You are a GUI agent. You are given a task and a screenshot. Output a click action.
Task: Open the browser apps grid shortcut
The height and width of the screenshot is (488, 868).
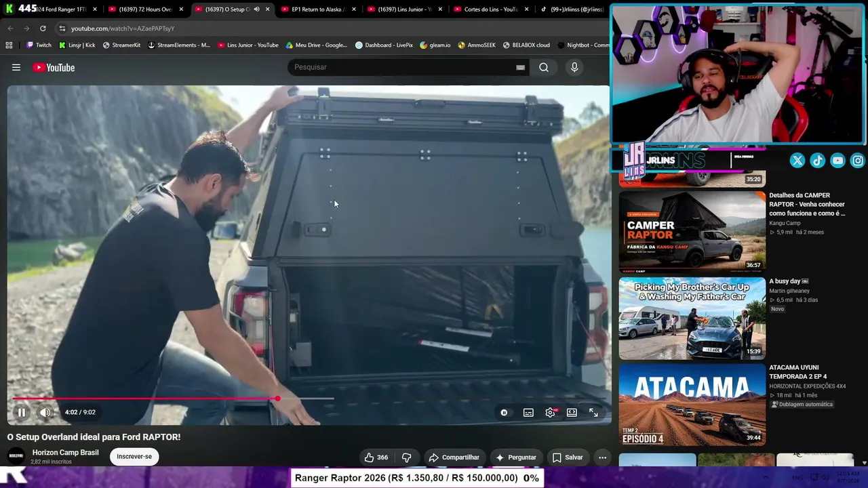coord(9,45)
